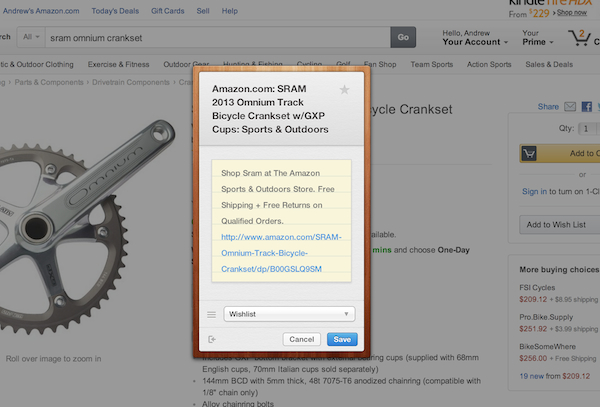
Task: Click the Outdoor Clothing category
Action: [x=37, y=64]
